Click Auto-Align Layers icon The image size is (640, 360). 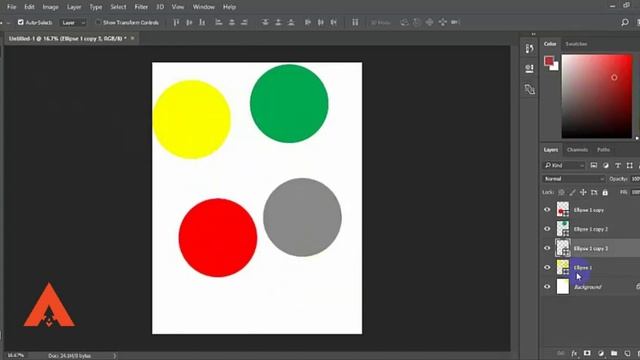[355, 22]
